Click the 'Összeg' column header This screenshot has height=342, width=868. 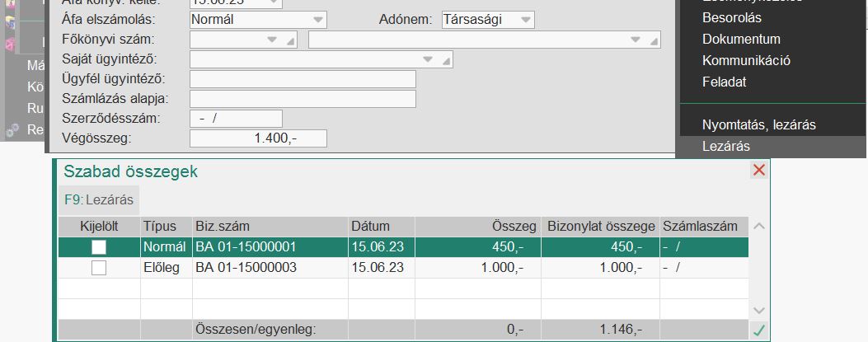478,227
